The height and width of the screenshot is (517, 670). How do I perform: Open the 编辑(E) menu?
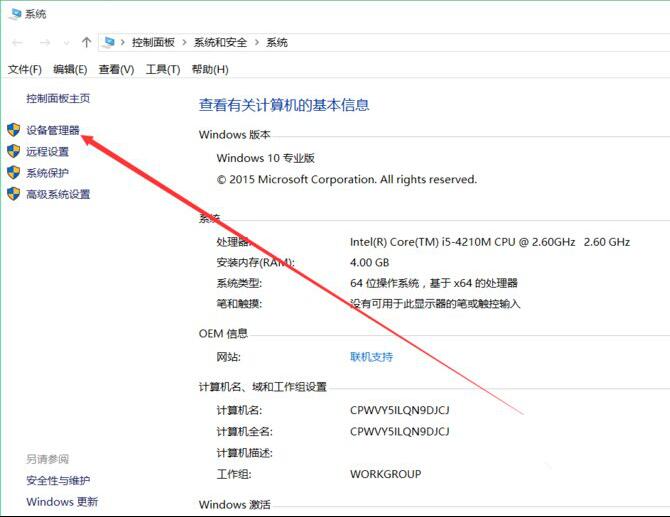coord(70,69)
